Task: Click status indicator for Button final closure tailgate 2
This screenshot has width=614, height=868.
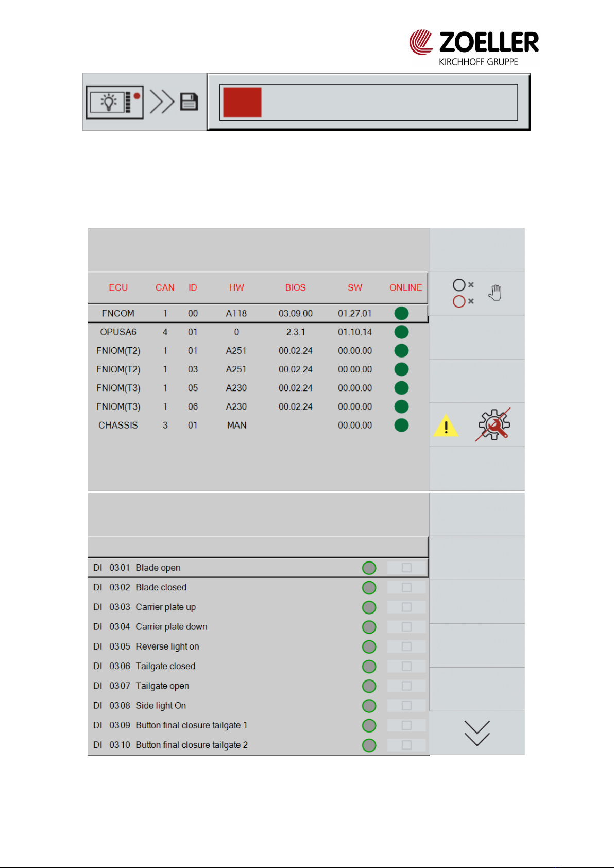Action: pos(369,745)
